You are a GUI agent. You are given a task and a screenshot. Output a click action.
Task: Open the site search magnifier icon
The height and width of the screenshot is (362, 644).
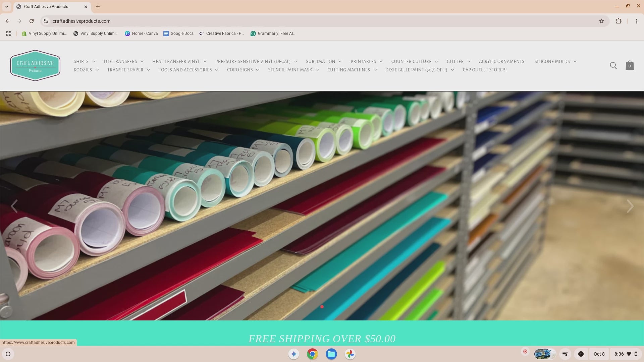(x=613, y=65)
